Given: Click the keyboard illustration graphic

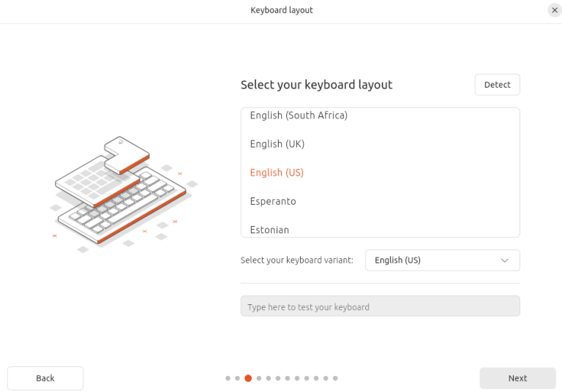Looking at the screenshot, I should [121, 194].
